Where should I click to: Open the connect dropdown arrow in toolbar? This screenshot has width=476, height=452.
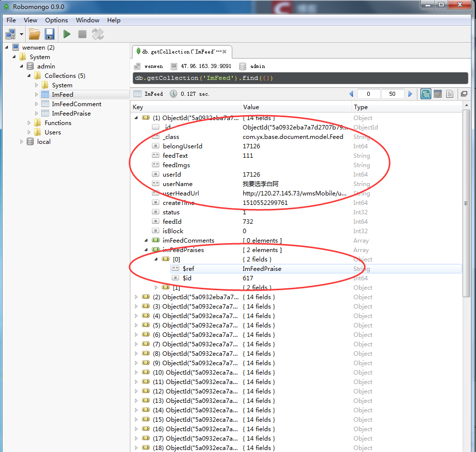click(x=21, y=34)
